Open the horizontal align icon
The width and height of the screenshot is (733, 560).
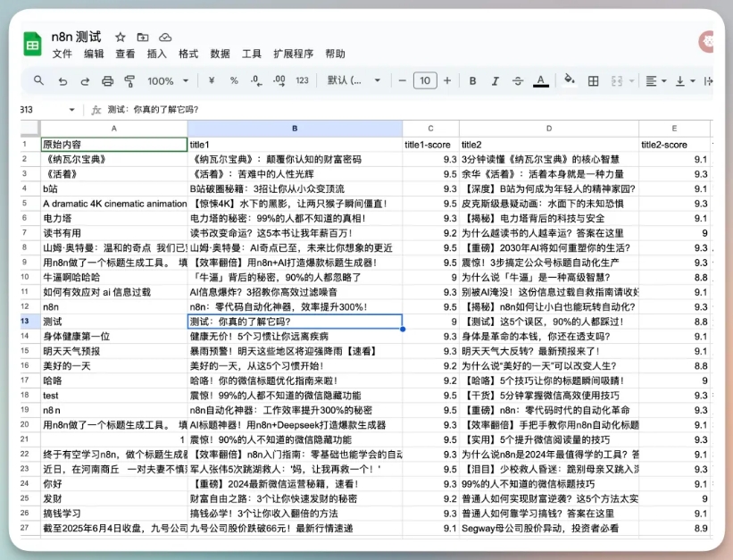pos(651,81)
